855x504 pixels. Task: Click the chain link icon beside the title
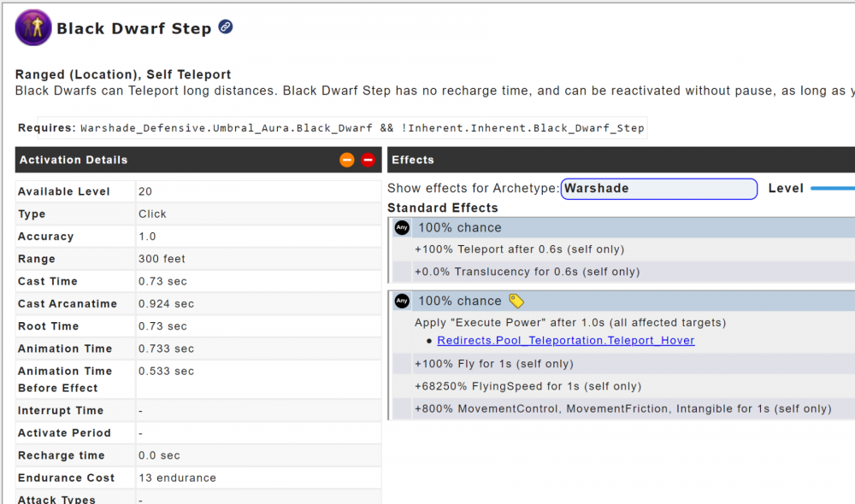click(x=226, y=27)
